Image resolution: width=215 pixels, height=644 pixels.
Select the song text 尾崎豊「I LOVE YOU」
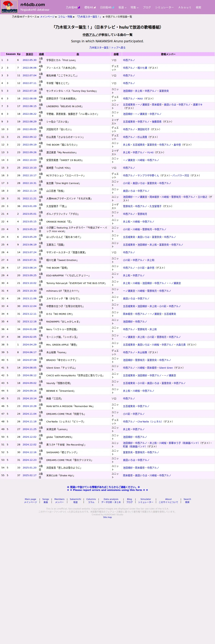click(x=59, y=168)
